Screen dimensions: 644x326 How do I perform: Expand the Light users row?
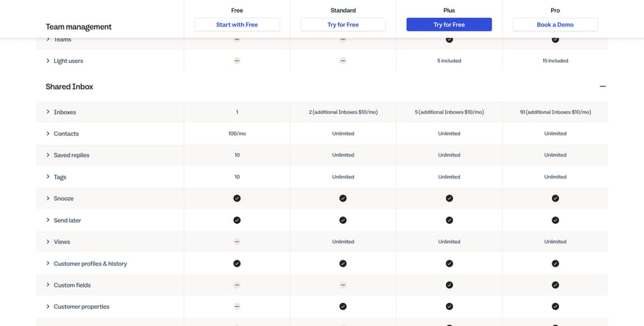(48, 61)
